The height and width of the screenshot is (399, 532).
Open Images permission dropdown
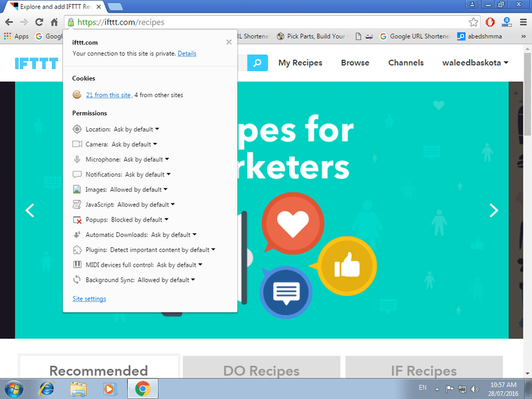pos(138,190)
